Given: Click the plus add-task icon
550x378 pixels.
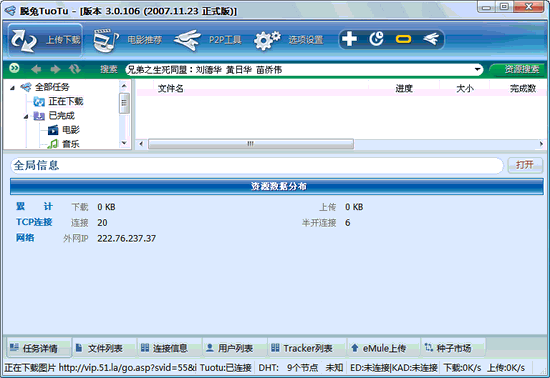Looking at the screenshot, I should (349, 39).
